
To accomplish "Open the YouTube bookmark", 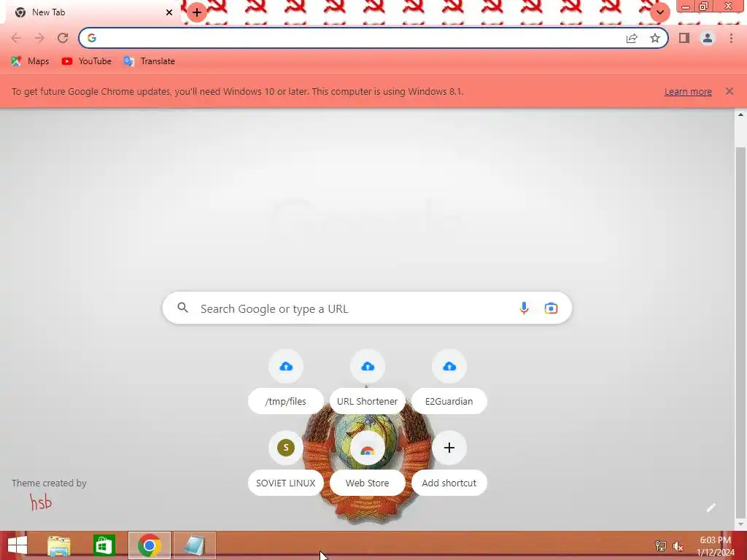I will click(x=86, y=61).
